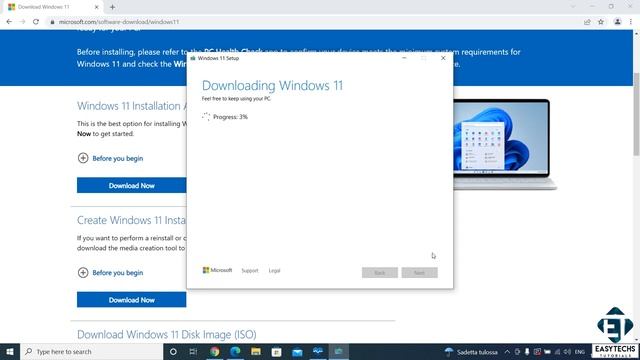Go back using the browser back arrow

point(9,22)
